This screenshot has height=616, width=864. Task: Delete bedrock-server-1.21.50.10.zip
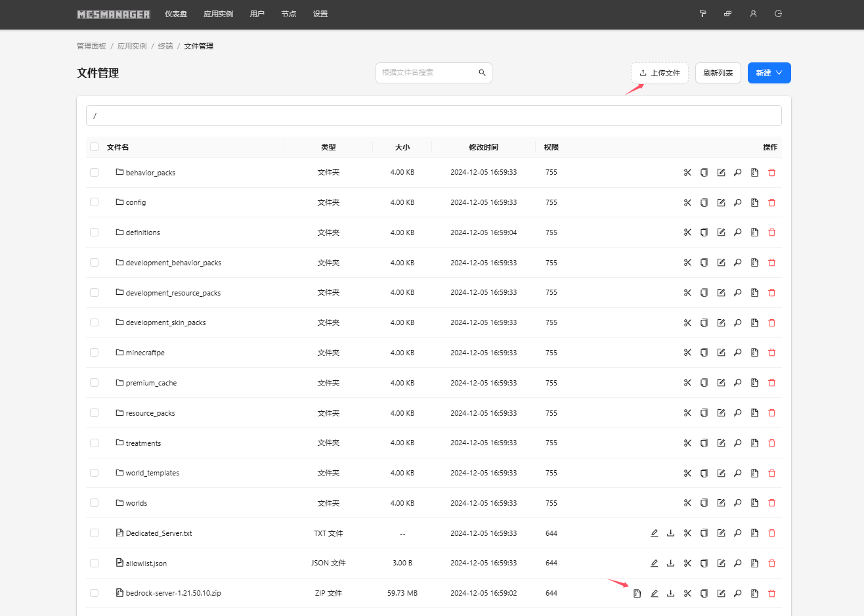771,594
